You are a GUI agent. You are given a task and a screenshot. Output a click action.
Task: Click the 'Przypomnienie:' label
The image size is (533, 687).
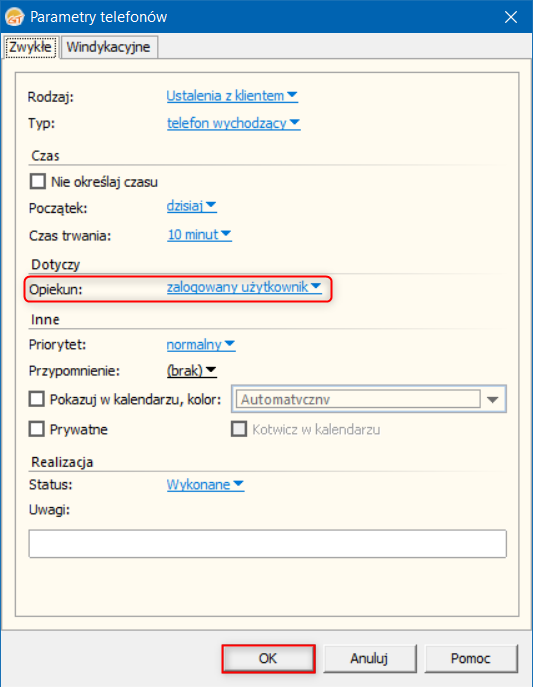pyautogui.click(x=74, y=371)
